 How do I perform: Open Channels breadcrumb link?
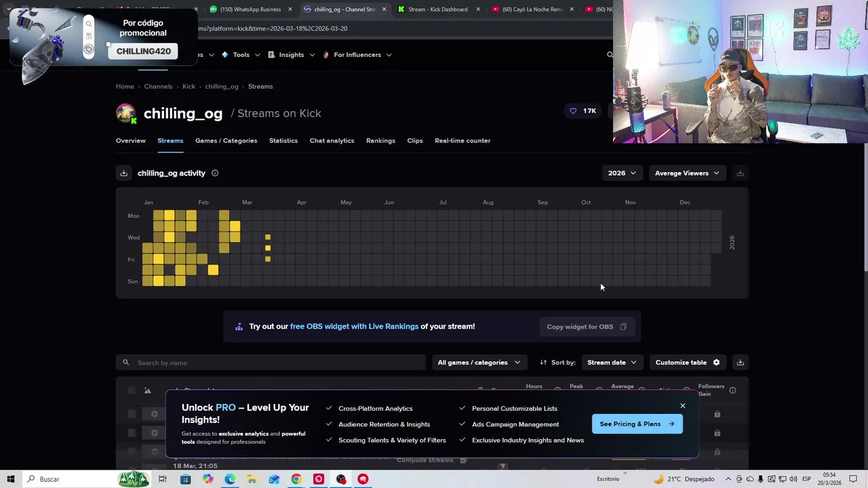point(158,87)
